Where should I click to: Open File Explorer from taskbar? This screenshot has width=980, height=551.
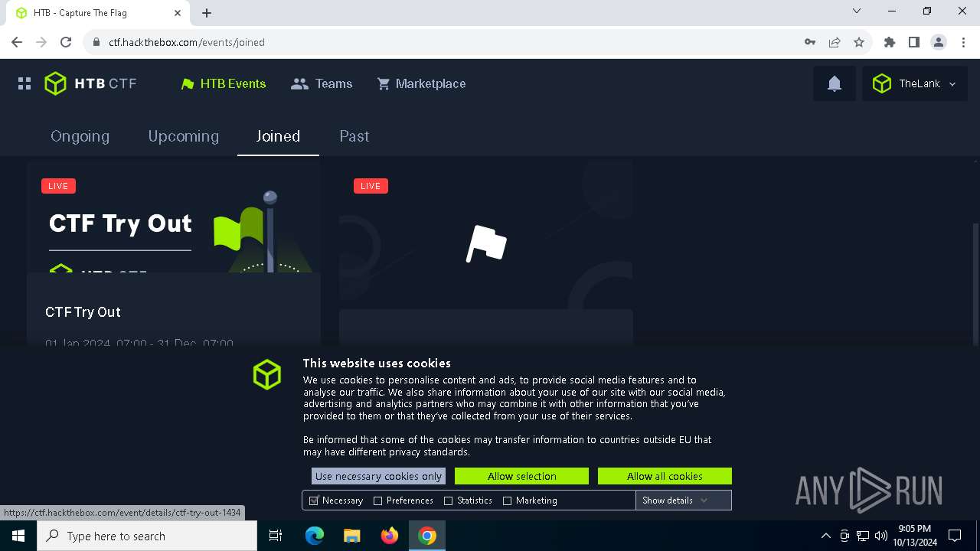(x=351, y=536)
